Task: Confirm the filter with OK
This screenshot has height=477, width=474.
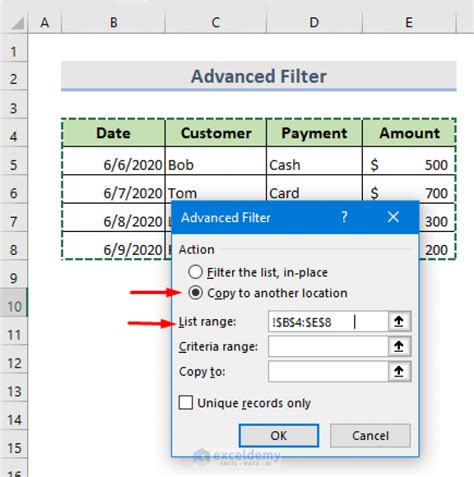Action: (x=279, y=435)
